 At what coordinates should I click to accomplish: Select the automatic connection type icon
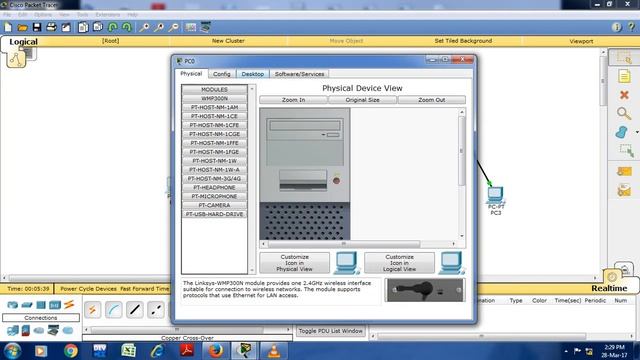(x=92, y=310)
